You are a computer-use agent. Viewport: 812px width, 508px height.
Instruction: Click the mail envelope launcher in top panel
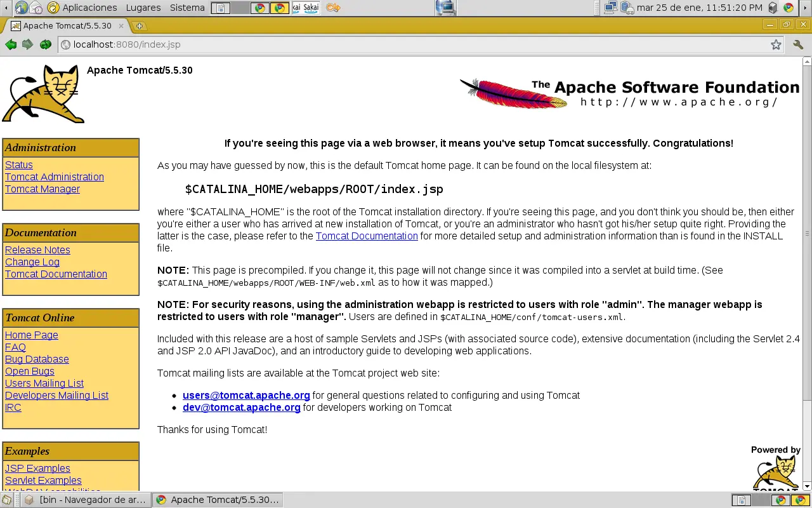coord(36,8)
